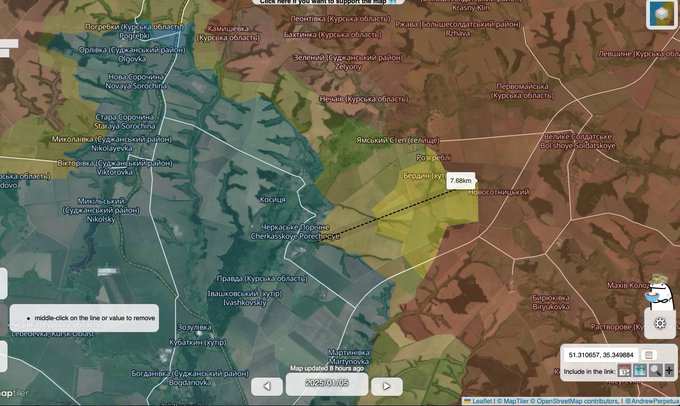Click the Бахтинка (Курська область) label
Image resolution: width=680 pixels, height=406 pixels.
coord(333,34)
